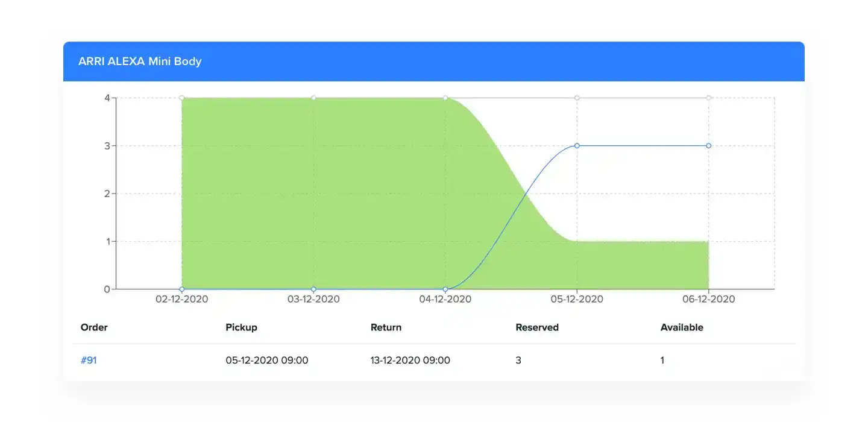Select the rightmost marker above 06-12-2020
The height and width of the screenshot is (422, 868).
pos(708,145)
